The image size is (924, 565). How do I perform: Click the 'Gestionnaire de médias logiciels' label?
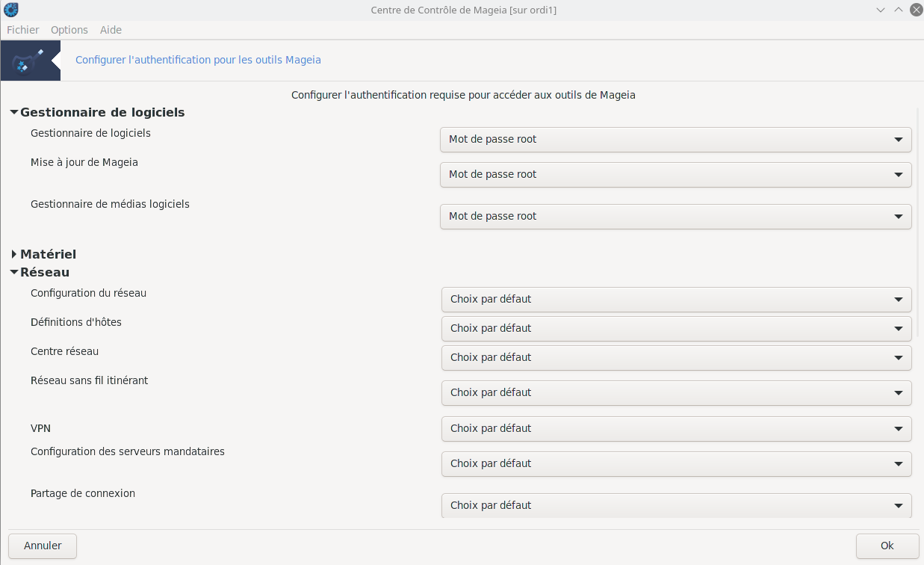(x=110, y=204)
